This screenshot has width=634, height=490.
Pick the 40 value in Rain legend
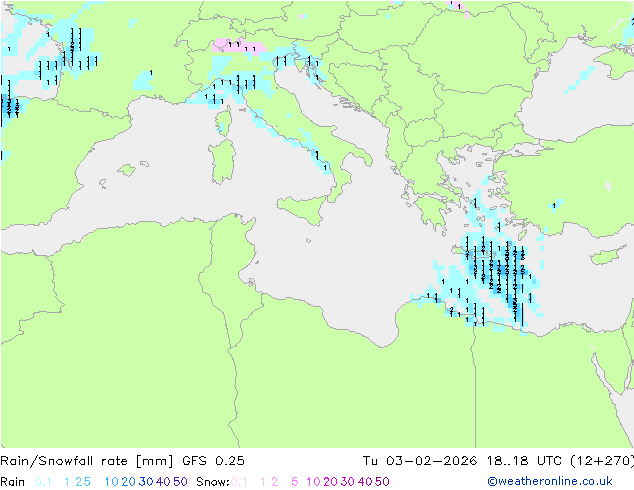(163, 482)
